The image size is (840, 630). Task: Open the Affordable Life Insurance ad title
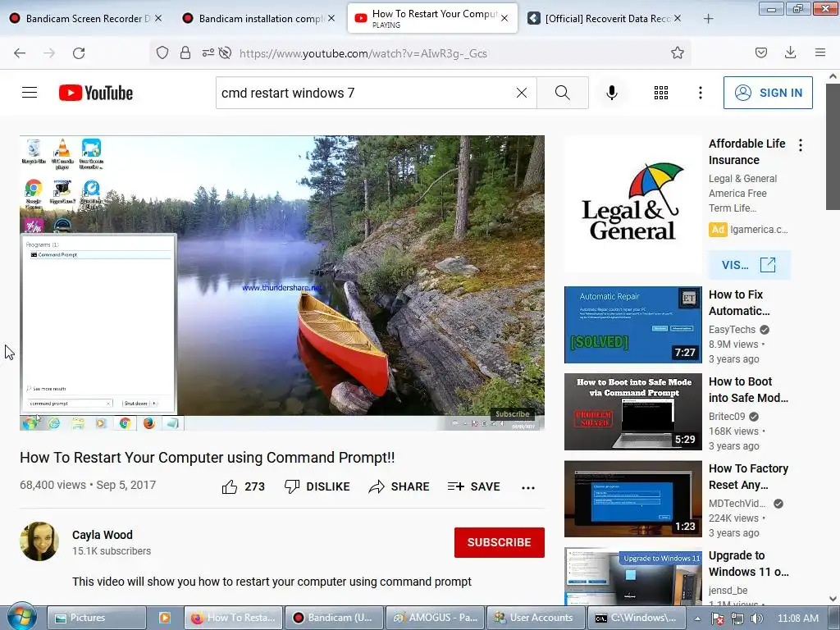tap(746, 152)
